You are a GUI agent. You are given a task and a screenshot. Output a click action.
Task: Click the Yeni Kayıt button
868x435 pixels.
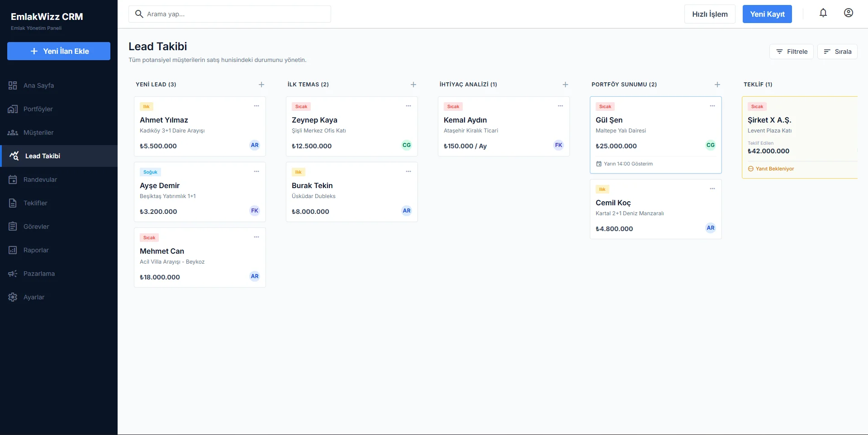point(767,14)
